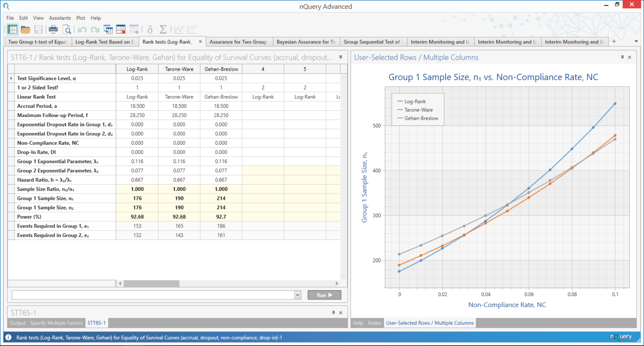Open the tab list overflow arrow
The width and height of the screenshot is (644, 346).
(x=636, y=42)
